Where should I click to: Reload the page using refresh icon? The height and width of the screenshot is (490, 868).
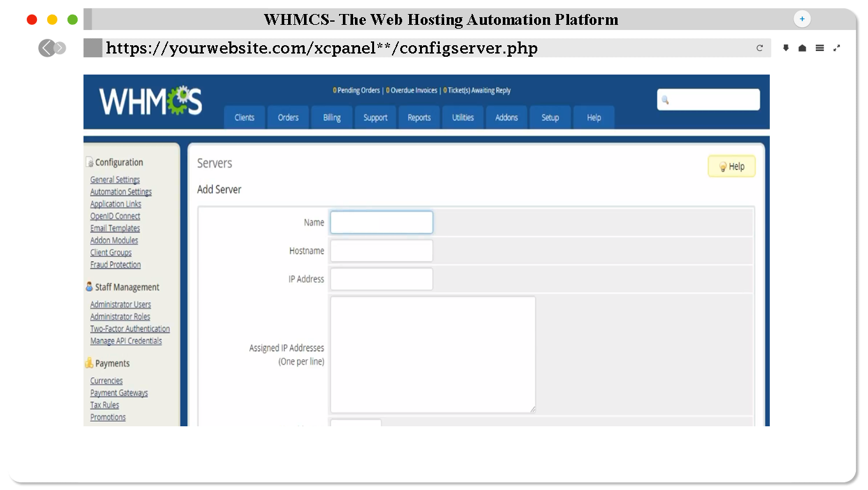(x=760, y=48)
